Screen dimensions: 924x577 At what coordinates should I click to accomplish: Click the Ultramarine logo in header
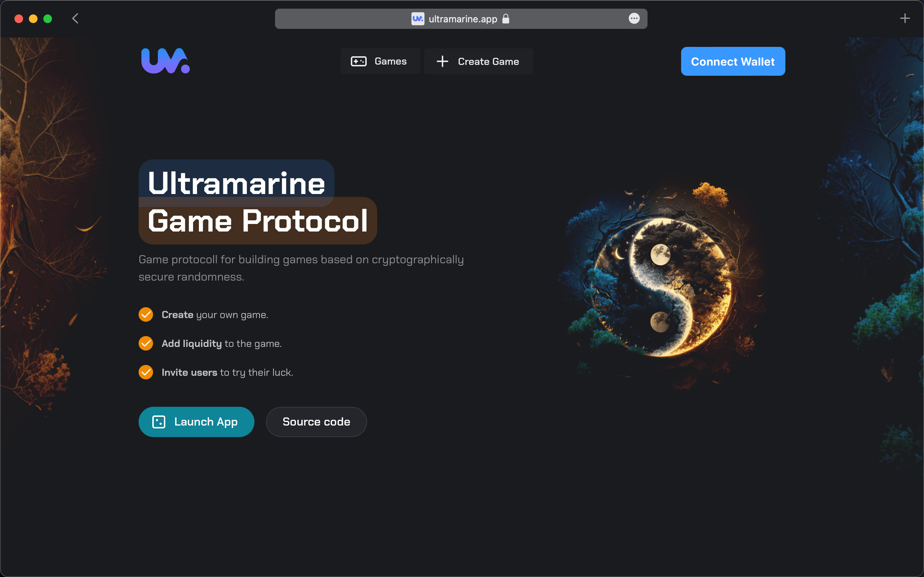click(x=165, y=61)
